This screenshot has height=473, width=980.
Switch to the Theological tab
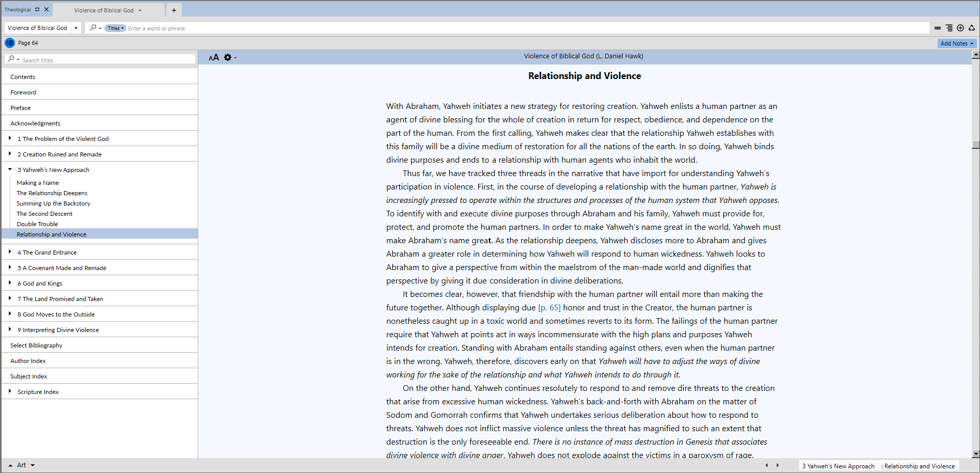18,9
